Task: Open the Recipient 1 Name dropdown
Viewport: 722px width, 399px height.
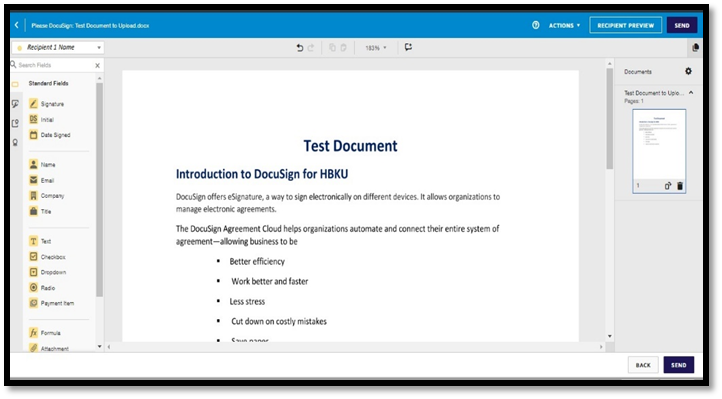Action: pos(58,47)
